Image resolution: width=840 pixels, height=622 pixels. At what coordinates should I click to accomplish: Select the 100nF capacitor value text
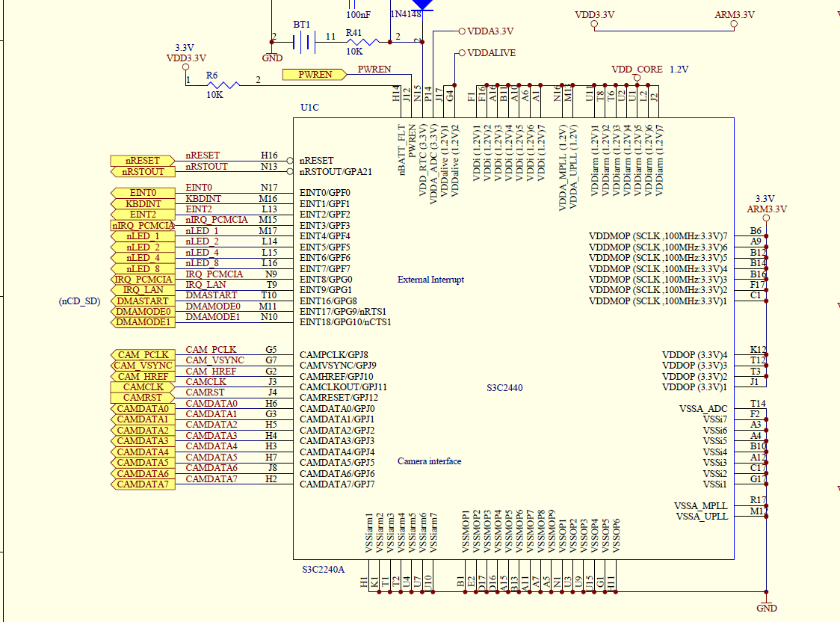pyautogui.click(x=359, y=15)
